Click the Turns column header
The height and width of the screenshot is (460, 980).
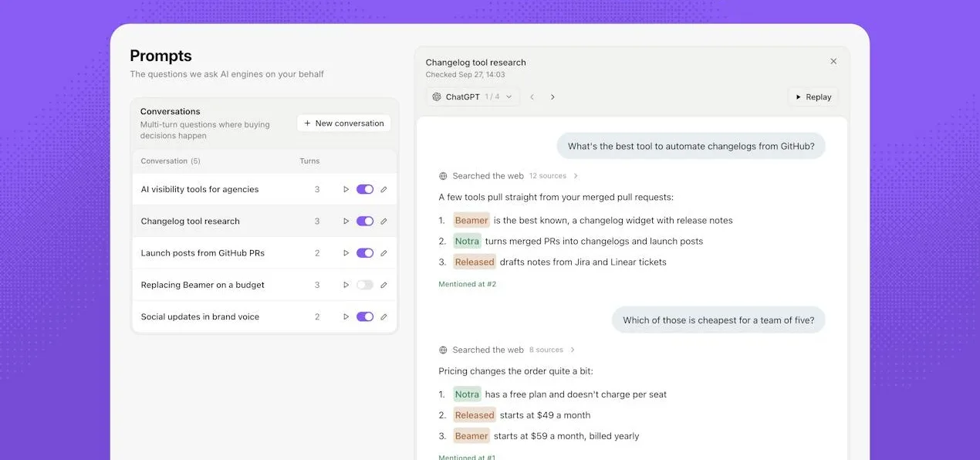(x=309, y=161)
